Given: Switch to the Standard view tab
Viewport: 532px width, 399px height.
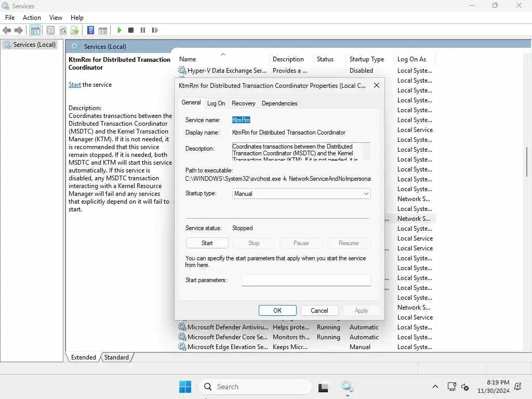Looking at the screenshot, I should click(x=116, y=357).
